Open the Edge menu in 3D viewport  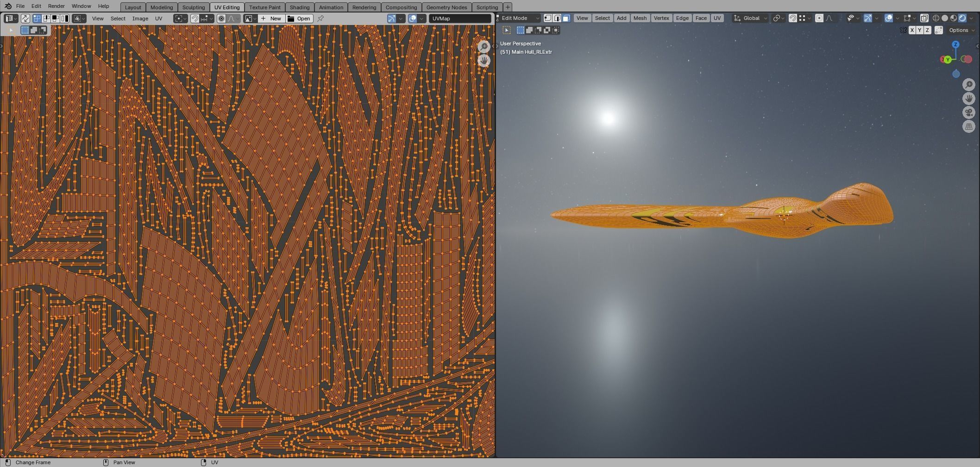682,18
